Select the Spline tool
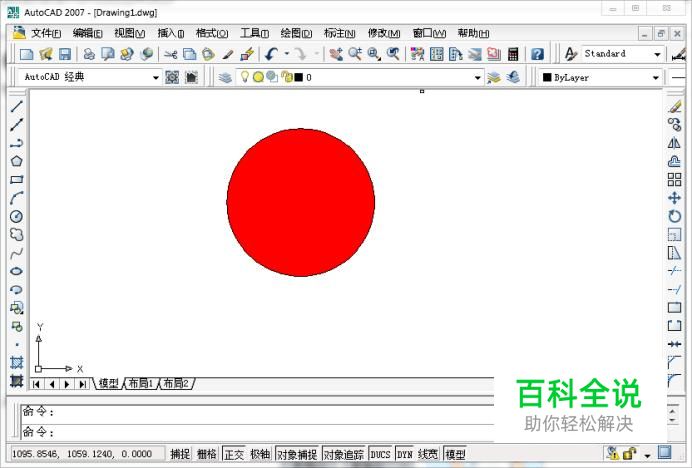Viewport: 692px width, 468px height. (16, 253)
